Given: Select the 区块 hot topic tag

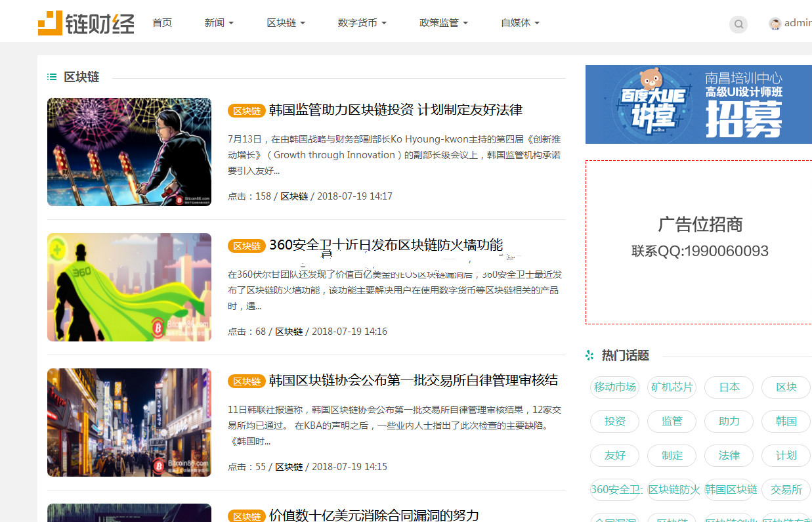Looking at the screenshot, I should [x=786, y=387].
